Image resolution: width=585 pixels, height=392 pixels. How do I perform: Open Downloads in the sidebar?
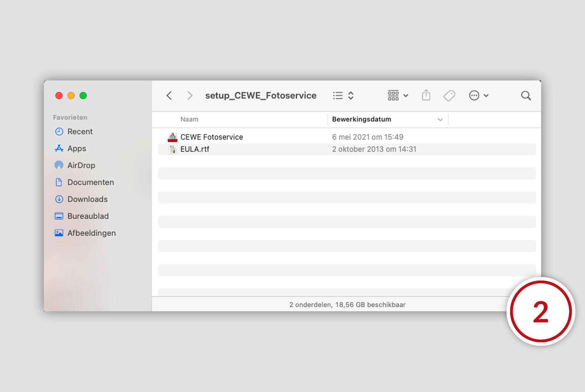pos(87,199)
